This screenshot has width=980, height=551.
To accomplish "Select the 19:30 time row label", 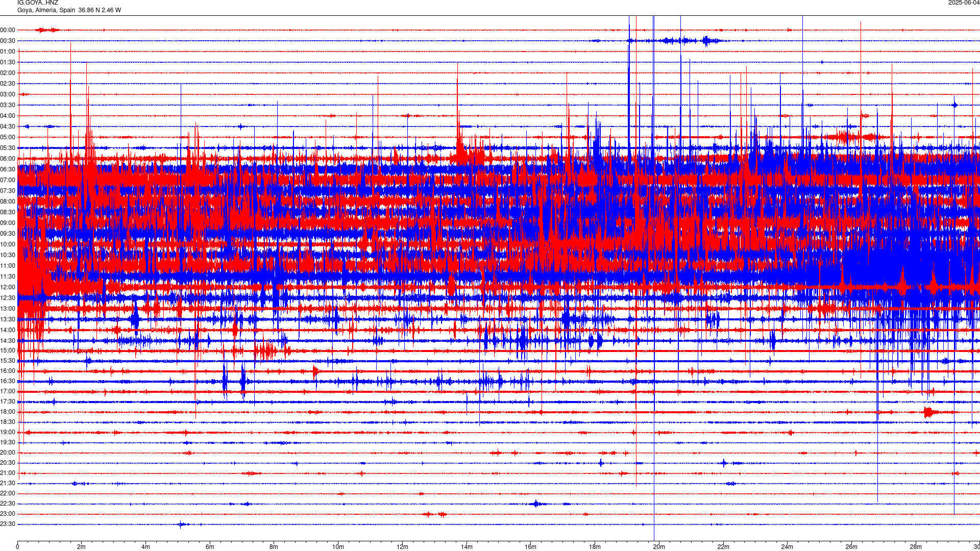I will point(8,442).
